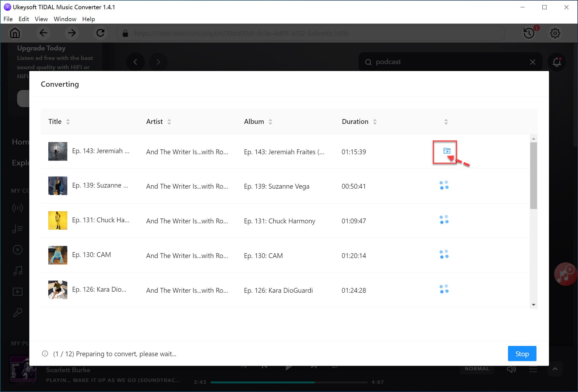The height and width of the screenshot is (392, 578).
Task: Collapse the player with the chevron arrow
Action: point(555,369)
